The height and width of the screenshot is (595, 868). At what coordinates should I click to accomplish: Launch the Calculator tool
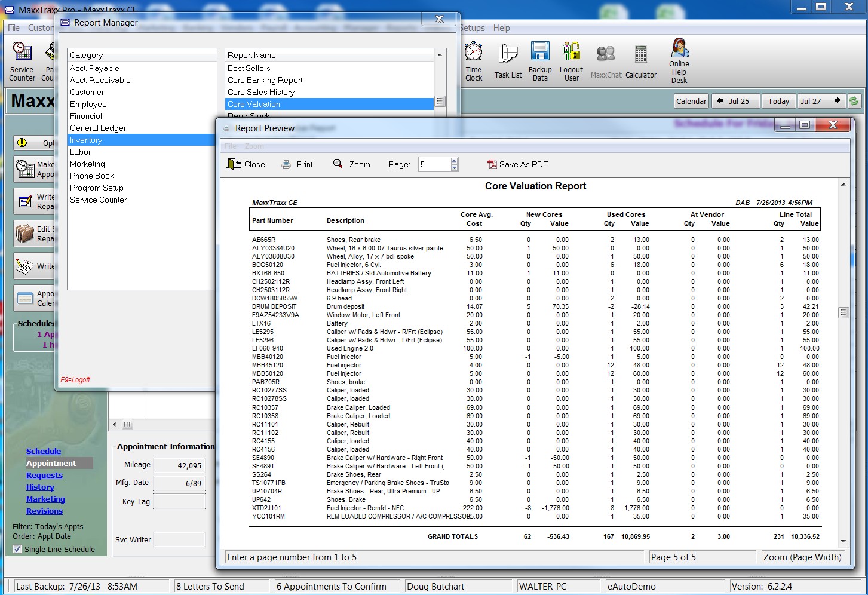[641, 61]
